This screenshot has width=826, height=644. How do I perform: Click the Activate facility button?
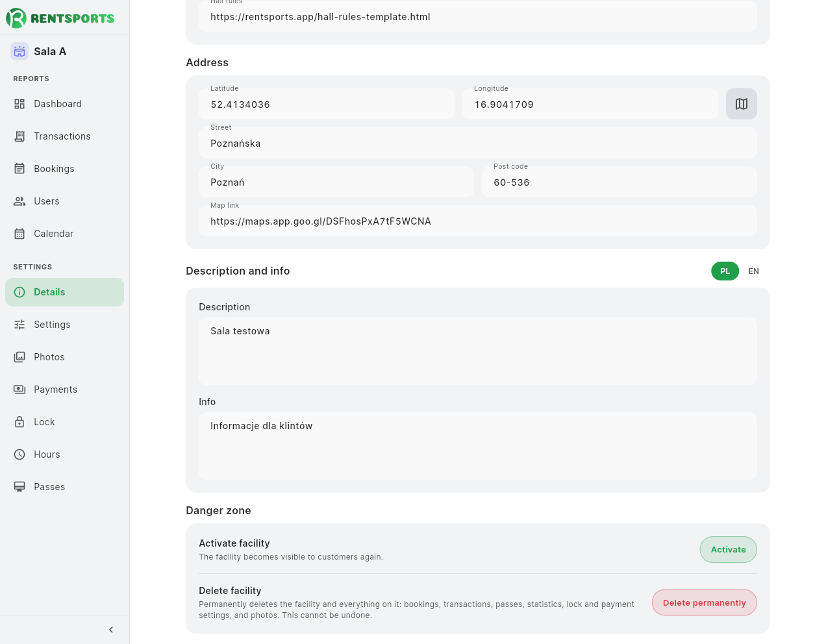[729, 550]
